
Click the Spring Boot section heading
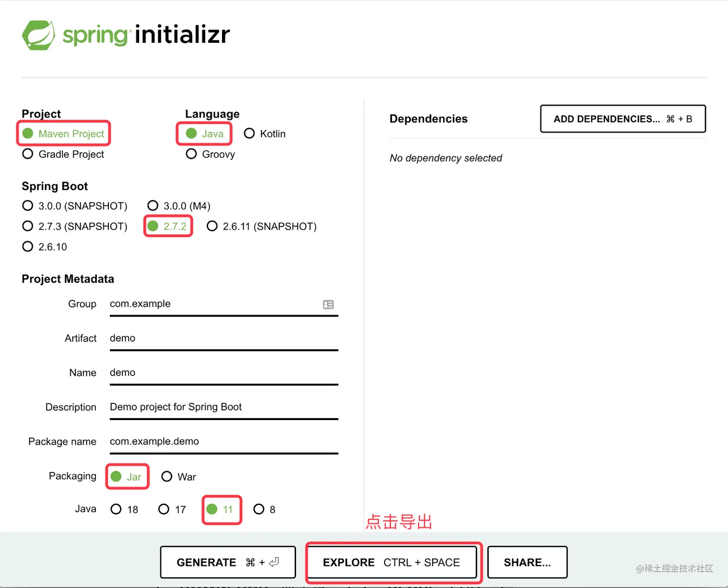point(55,186)
